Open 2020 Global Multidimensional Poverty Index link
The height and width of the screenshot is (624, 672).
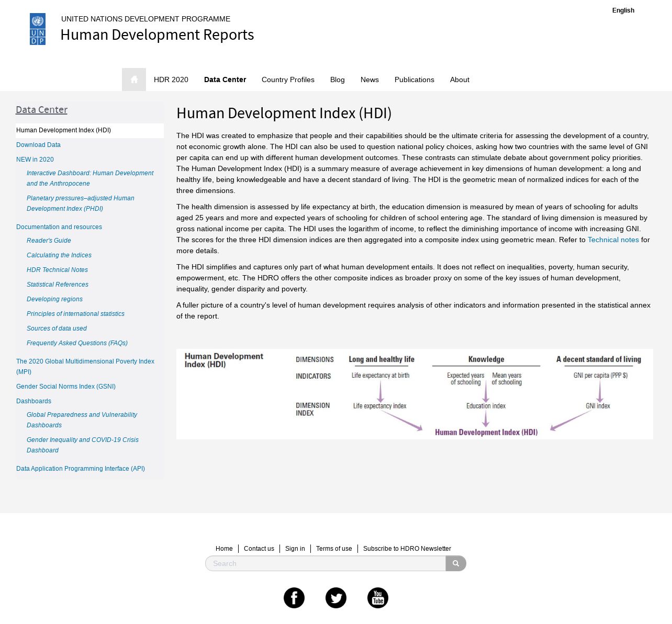(x=85, y=367)
